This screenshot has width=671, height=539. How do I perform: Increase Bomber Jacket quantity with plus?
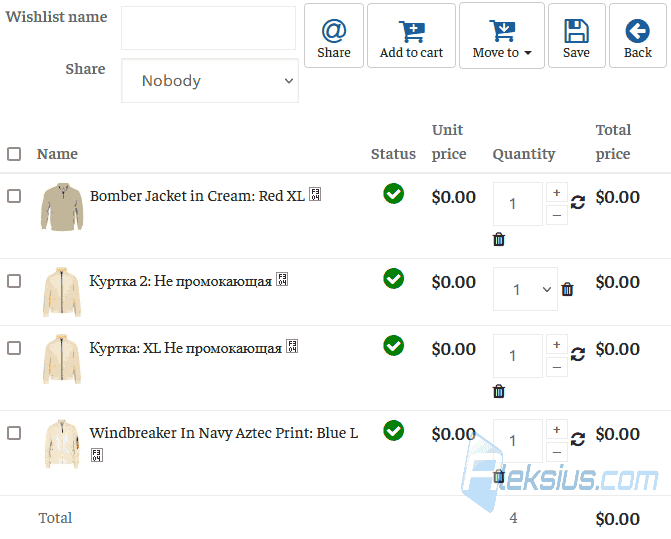click(557, 192)
